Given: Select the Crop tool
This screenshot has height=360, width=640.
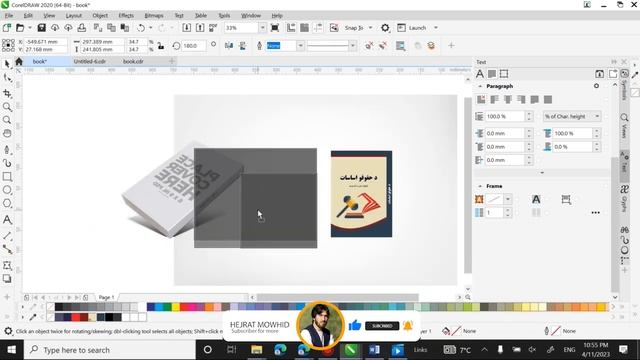Looking at the screenshot, I should click(x=7, y=93).
